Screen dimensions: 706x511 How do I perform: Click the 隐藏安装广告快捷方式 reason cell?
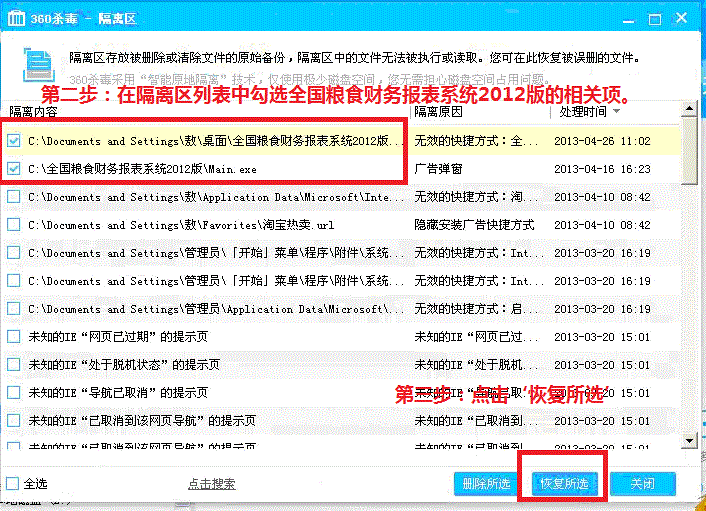click(474, 225)
